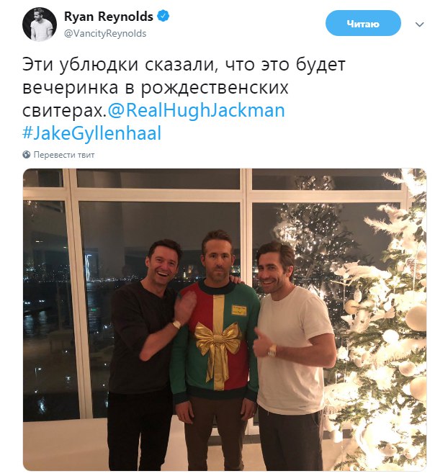Viewport: 448px width, 476px height.
Task: Click the blue verified checkmark badge
Action: (x=163, y=17)
